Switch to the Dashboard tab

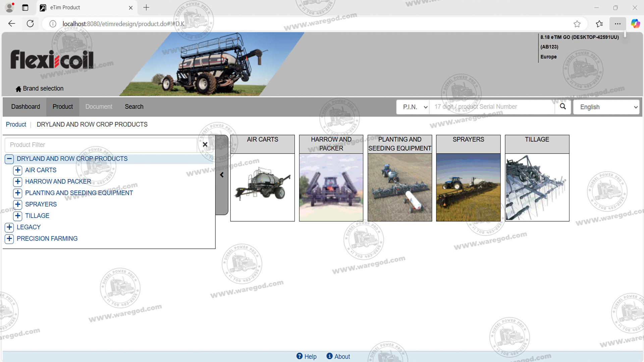click(x=25, y=107)
